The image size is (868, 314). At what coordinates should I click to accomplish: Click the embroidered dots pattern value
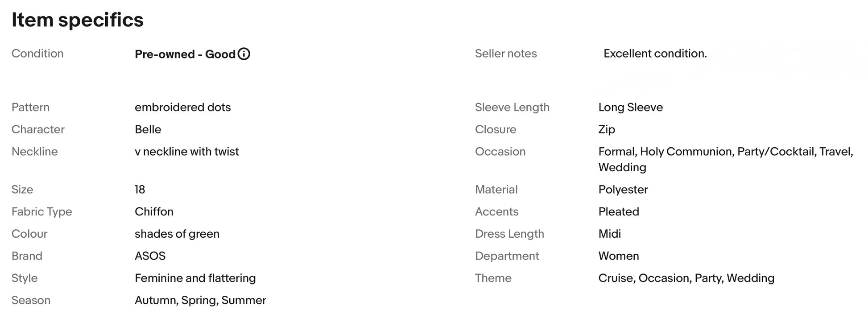[x=183, y=107]
